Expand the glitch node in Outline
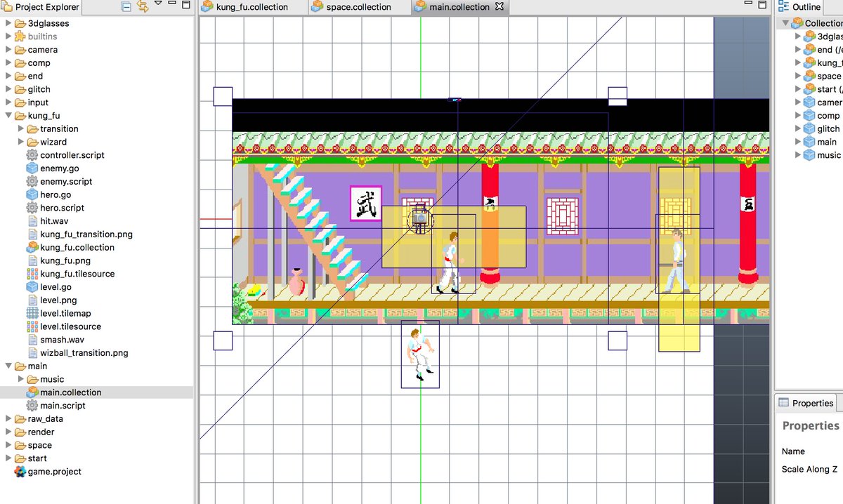The width and height of the screenshot is (843, 504). (x=798, y=128)
